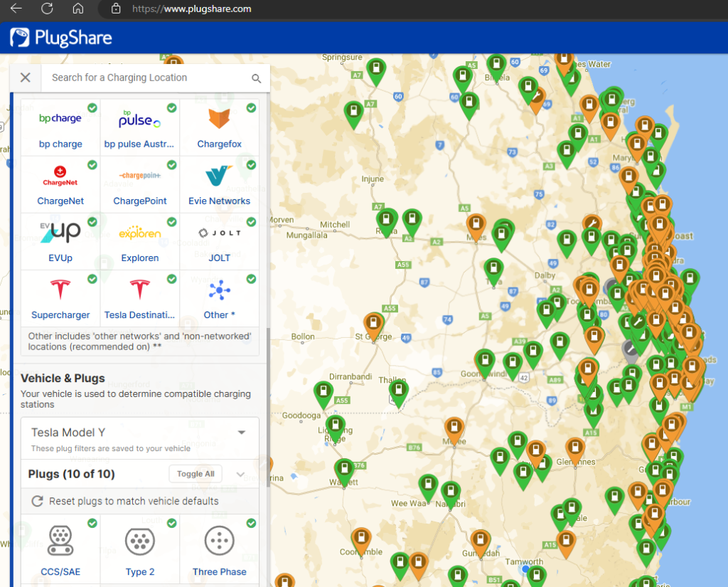The height and width of the screenshot is (587, 728).
Task: Click the bp charge label link
Action: (60, 144)
